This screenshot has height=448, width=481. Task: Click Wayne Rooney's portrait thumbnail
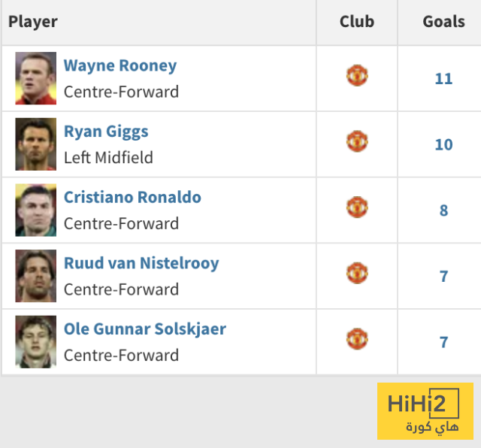[x=36, y=78]
